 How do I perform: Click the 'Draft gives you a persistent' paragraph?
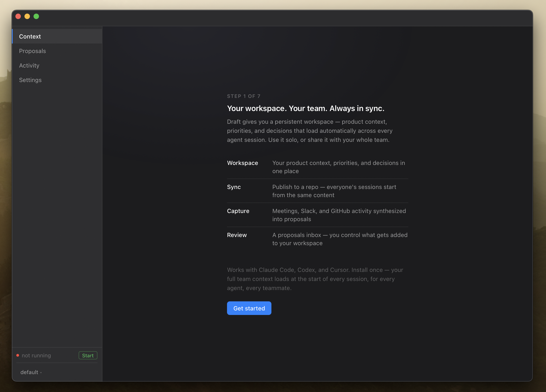pyautogui.click(x=310, y=131)
